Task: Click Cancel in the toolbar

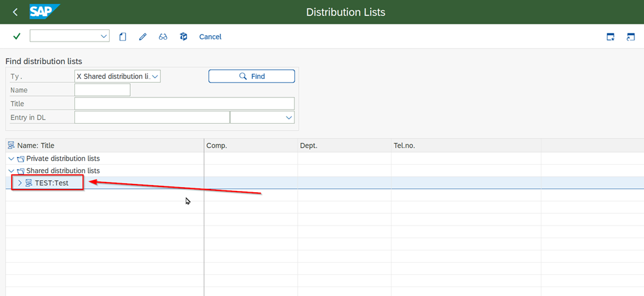Action: coord(210,37)
